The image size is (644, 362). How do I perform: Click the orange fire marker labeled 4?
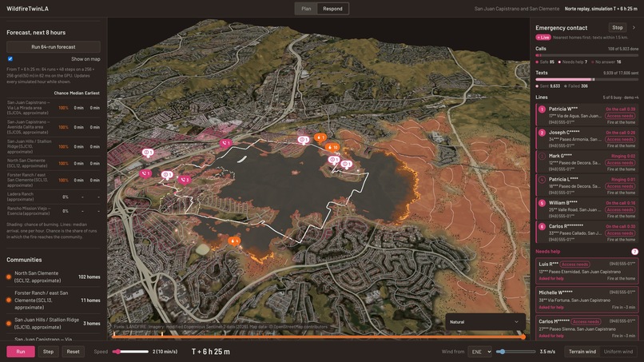[x=233, y=241]
